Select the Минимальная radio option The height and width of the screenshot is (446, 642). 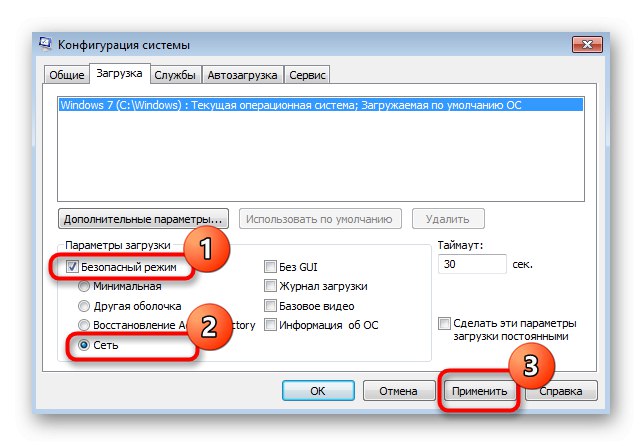tap(84, 286)
